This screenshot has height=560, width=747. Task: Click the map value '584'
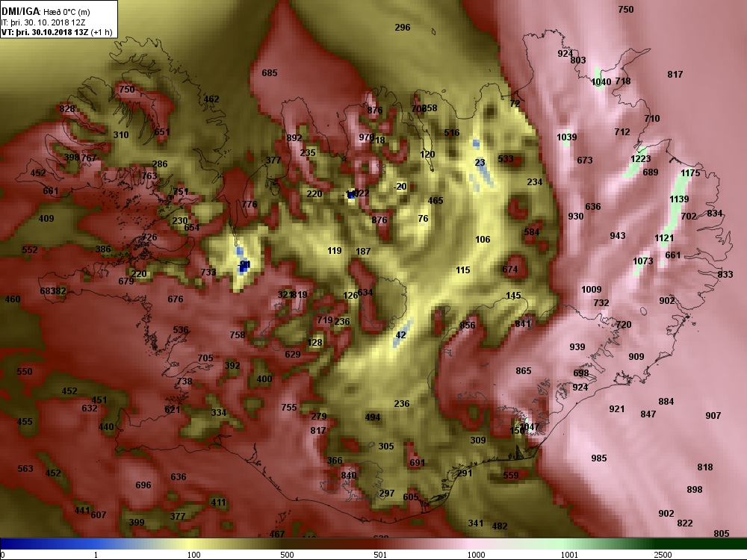pyautogui.click(x=532, y=232)
